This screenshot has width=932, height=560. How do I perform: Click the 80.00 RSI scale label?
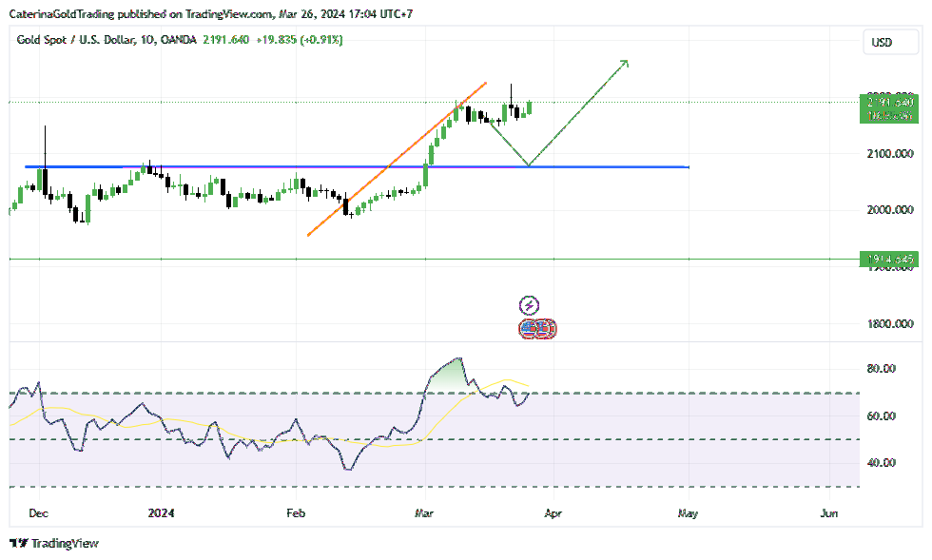[x=882, y=369]
